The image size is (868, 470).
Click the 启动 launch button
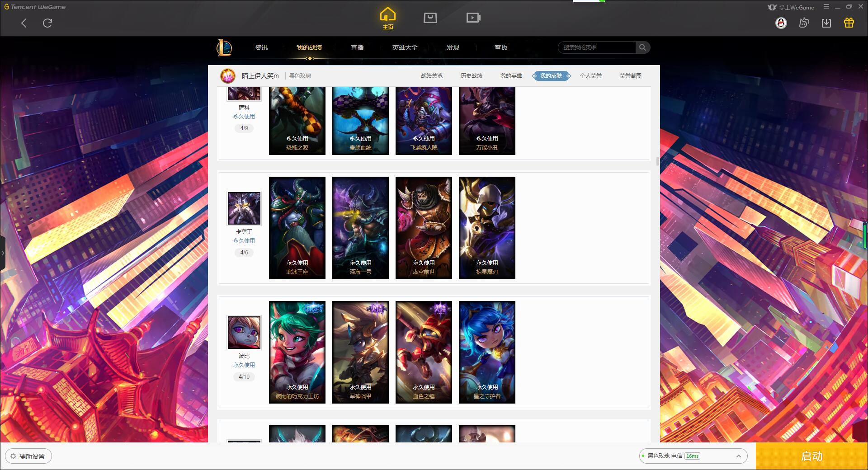811,456
